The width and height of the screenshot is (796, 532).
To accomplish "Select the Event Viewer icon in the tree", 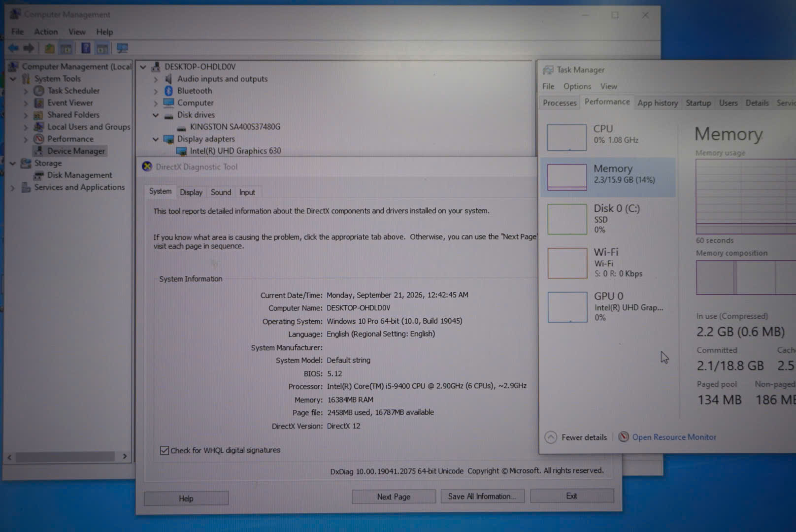I will (39, 103).
